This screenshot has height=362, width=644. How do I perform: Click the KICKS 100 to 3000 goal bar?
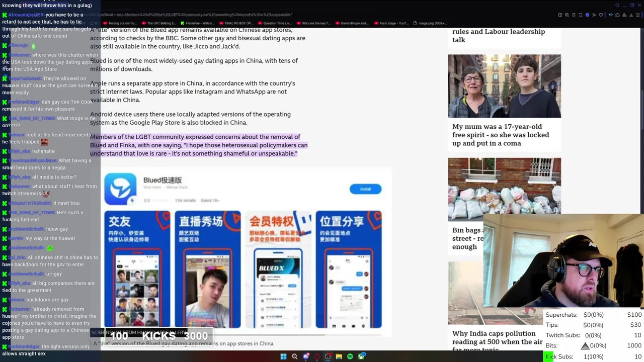159,335
